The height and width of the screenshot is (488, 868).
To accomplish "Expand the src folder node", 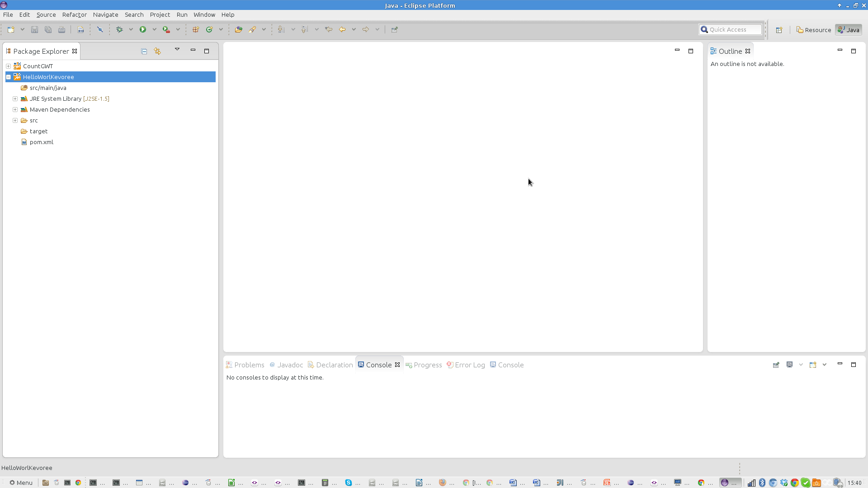I will point(15,120).
